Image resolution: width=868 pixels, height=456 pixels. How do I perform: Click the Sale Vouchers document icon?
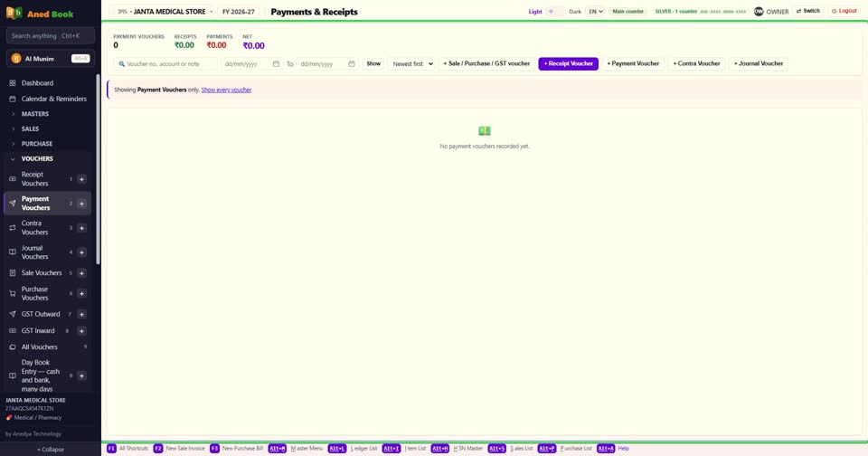pos(12,273)
